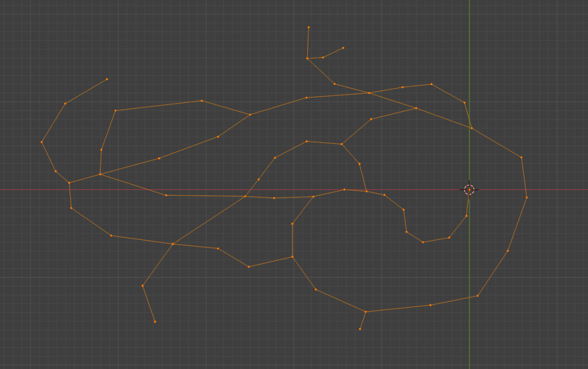Click the vertical edge below the topmost vertex
Screen dimensions: 588x369
(308, 43)
